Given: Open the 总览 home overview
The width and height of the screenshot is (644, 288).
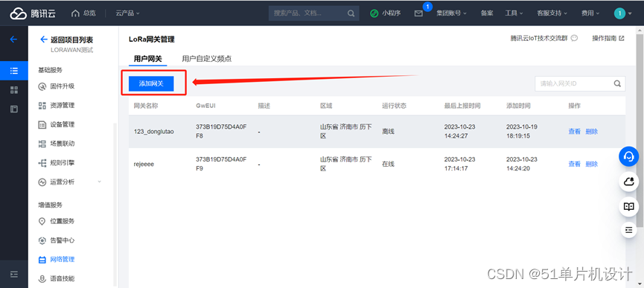Looking at the screenshot, I should coord(83,13).
